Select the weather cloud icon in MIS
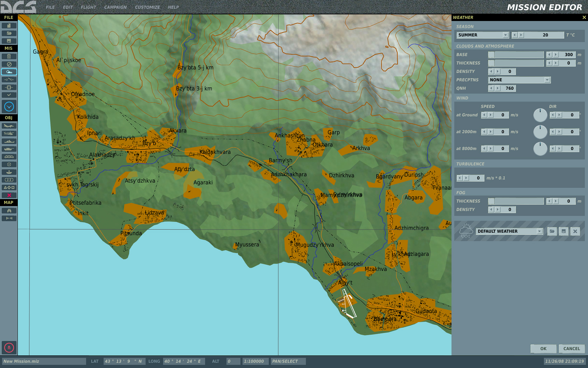The width and height of the screenshot is (588, 368). point(9,72)
